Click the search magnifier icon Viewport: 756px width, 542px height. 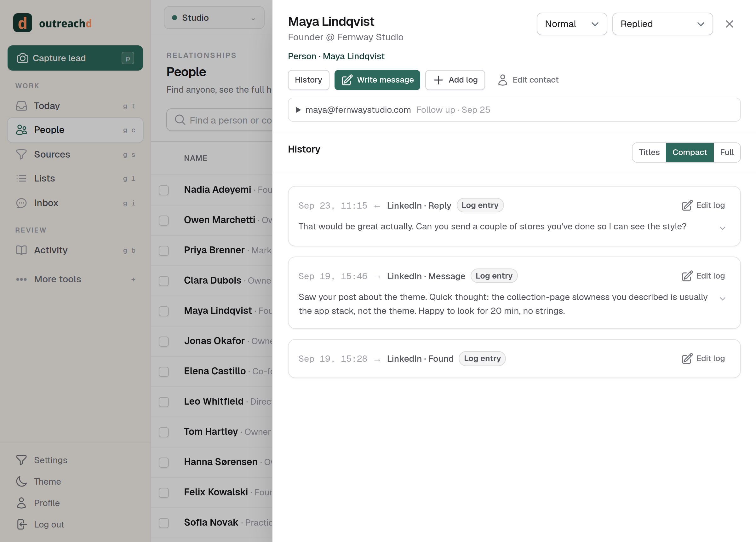point(180,120)
